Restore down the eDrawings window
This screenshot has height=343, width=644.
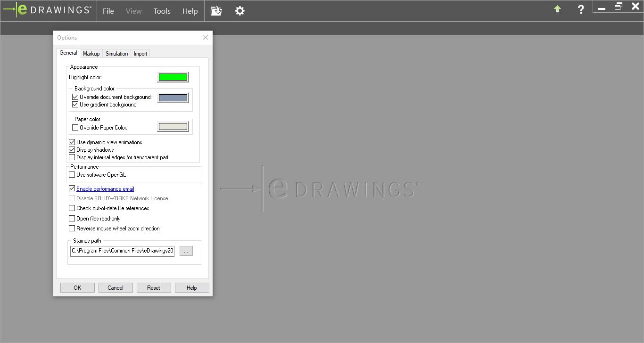(619, 6)
